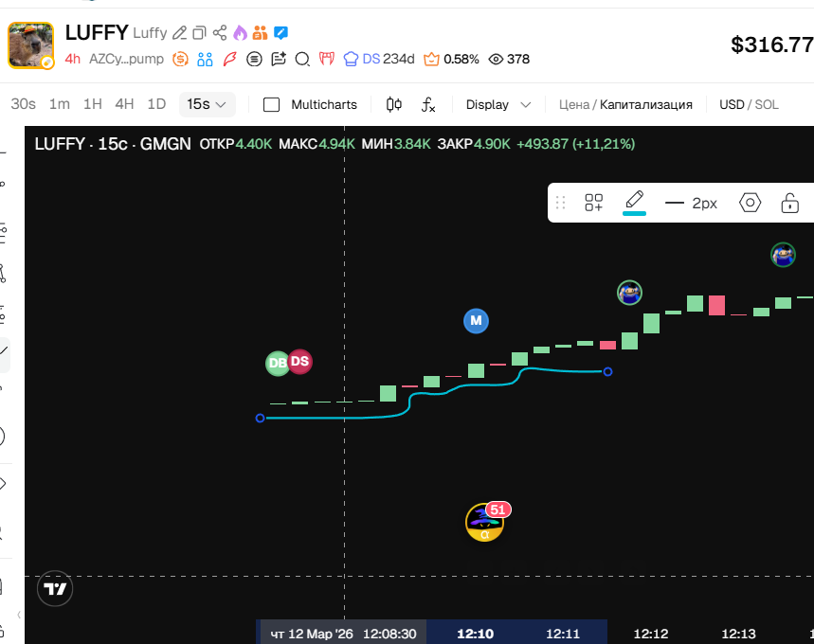Click the chef hat DS icon
The height and width of the screenshot is (644, 814).
click(x=351, y=59)
